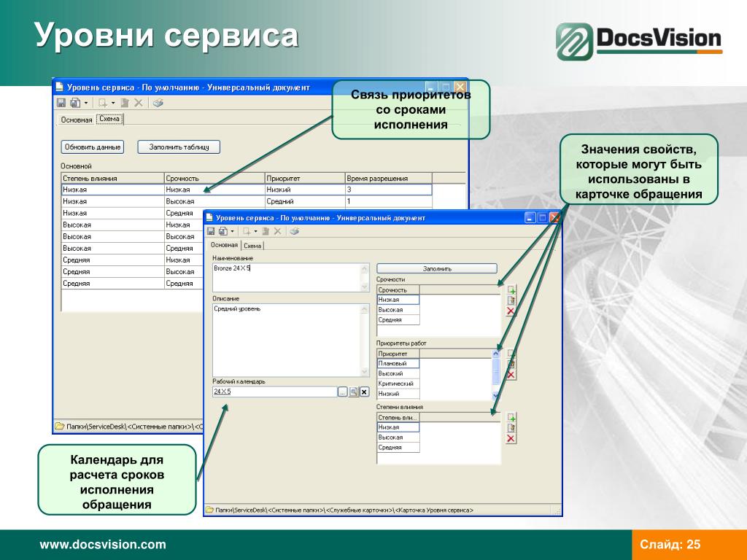Click Рабочий календарь lookup magnifier icon
The height and width of the screenshot is (560, 747).
[x=354, y=392]
